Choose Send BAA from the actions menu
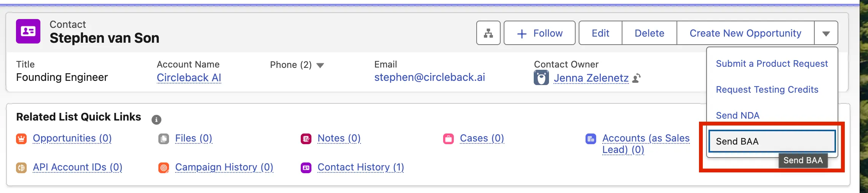Screen dimensions: 868x193 click(772, 142)
